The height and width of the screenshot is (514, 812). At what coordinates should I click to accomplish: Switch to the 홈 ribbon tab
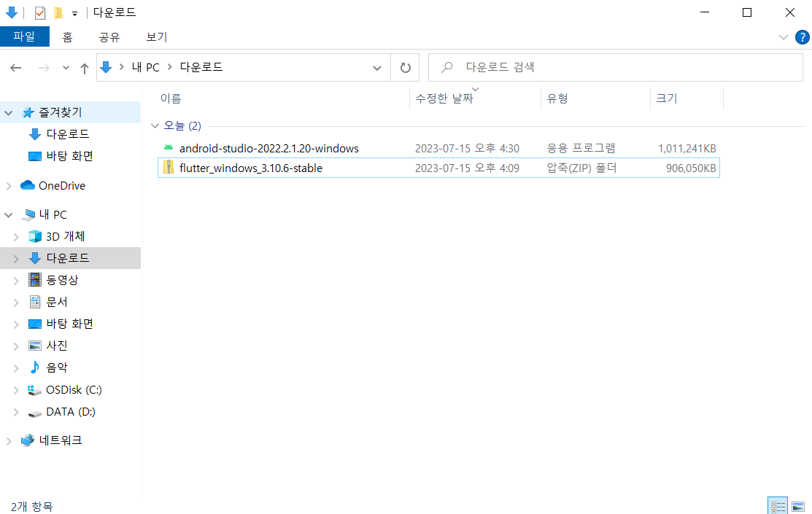point(67,36)
